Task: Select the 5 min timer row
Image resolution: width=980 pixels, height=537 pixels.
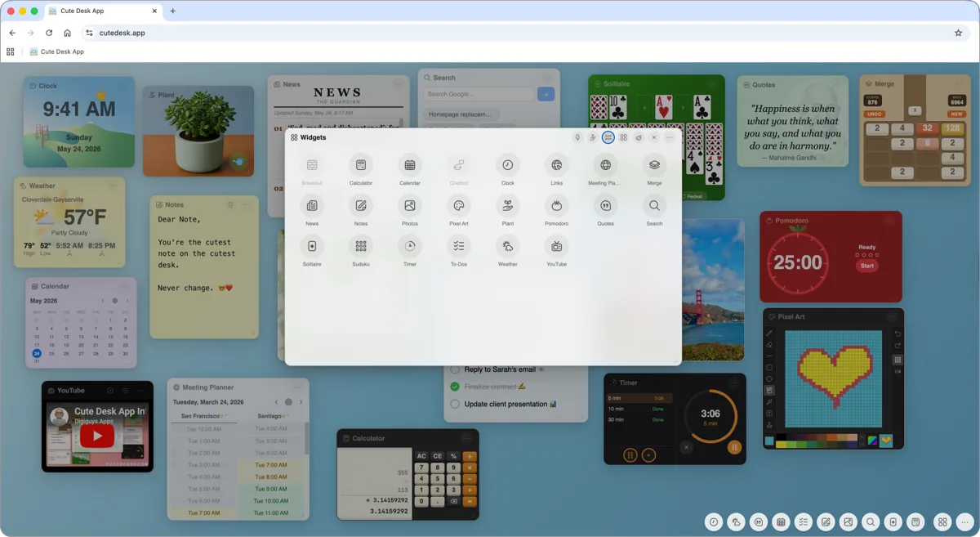Action: [x=639, y=398]
